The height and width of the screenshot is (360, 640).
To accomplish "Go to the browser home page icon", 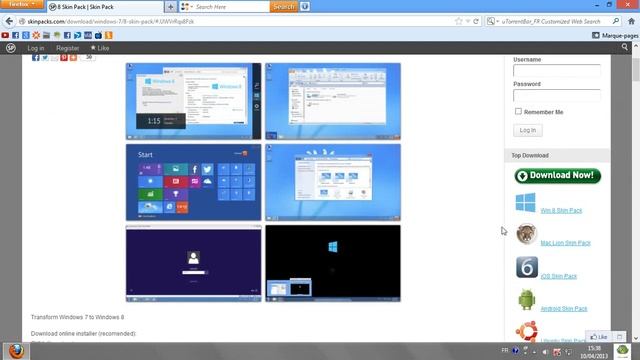I will pos(631,21).
